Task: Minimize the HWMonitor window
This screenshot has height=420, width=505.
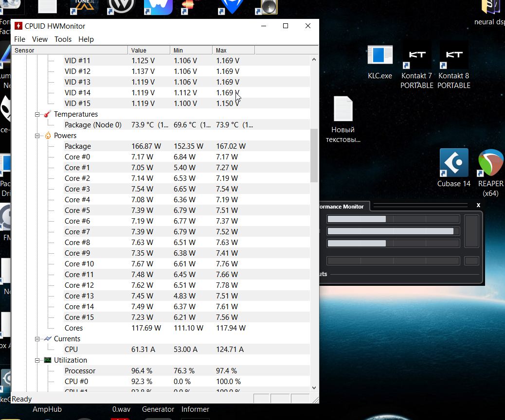Action: [x=264, y=26]
